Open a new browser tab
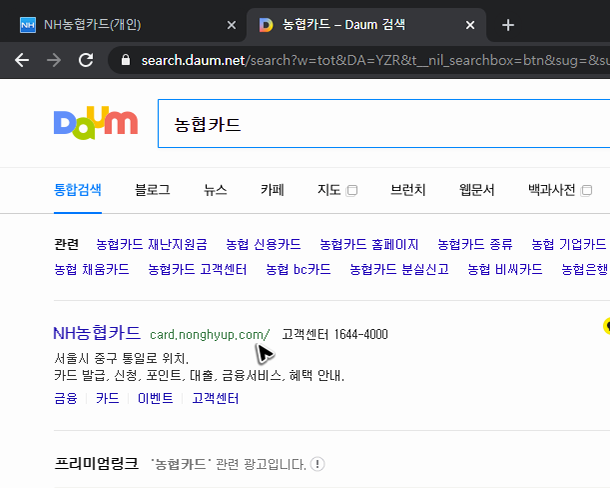Image resolution: width=610 pixels, height=488 pixels. click(508, 25)
